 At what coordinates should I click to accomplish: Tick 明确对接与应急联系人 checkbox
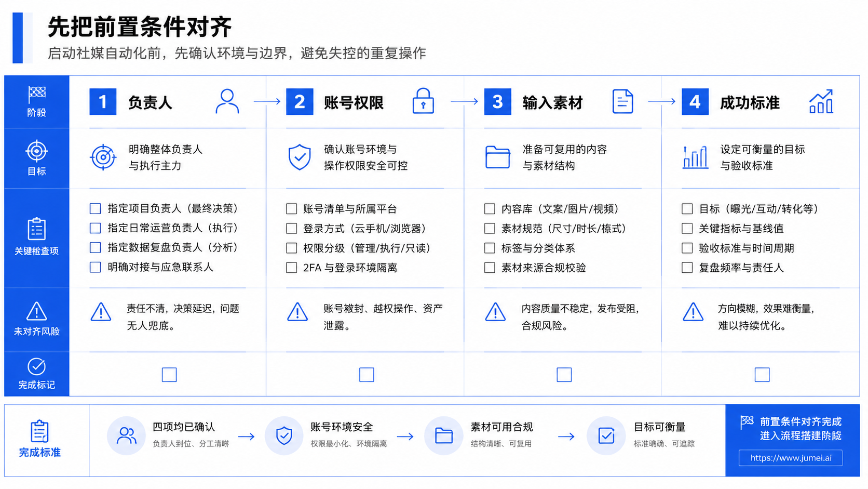pos(95,267)
